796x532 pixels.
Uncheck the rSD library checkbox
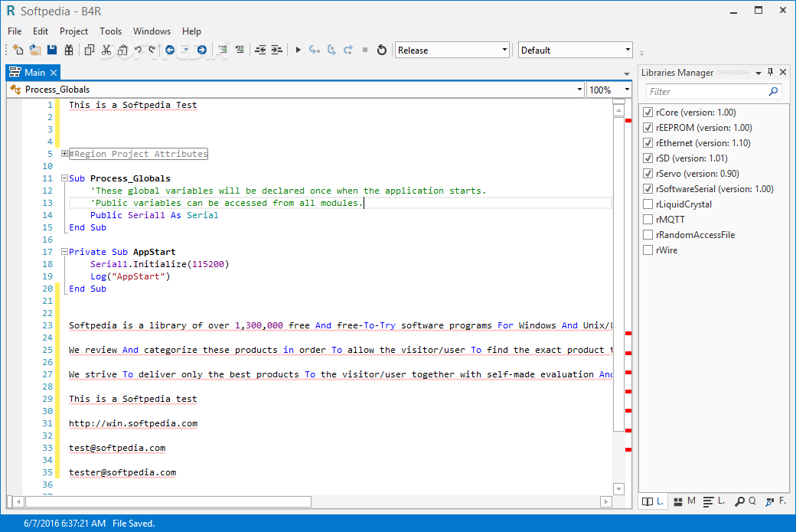click(648, 158)
